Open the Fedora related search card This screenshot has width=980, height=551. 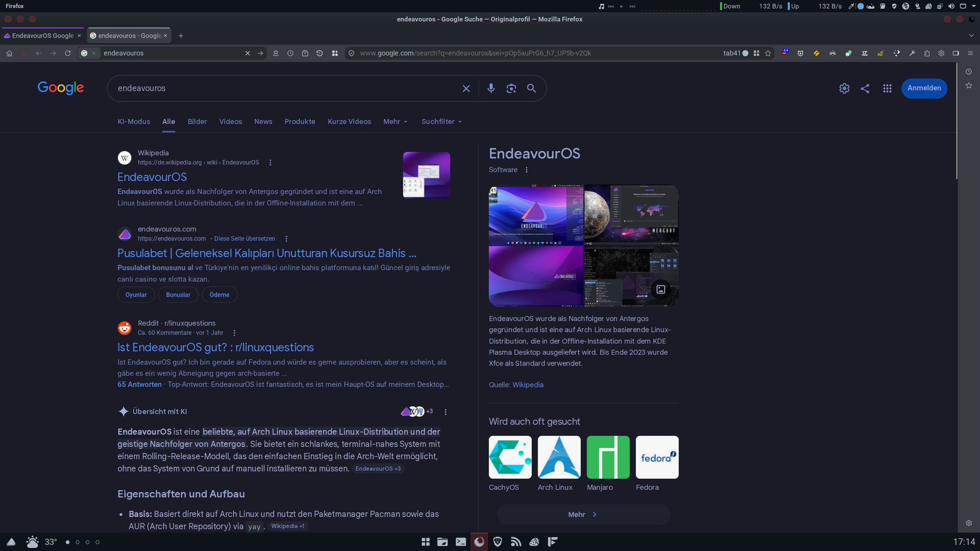click(x=657, y=464)
